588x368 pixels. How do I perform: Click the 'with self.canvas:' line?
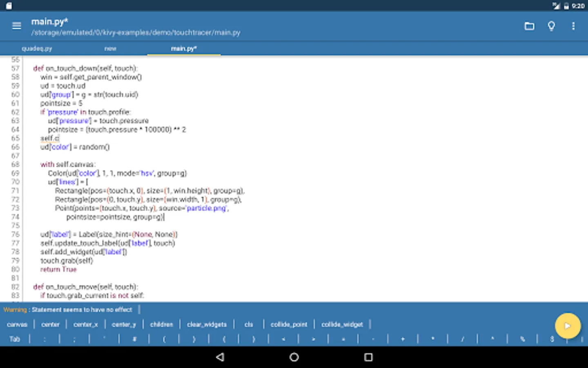tap(68, 164)
